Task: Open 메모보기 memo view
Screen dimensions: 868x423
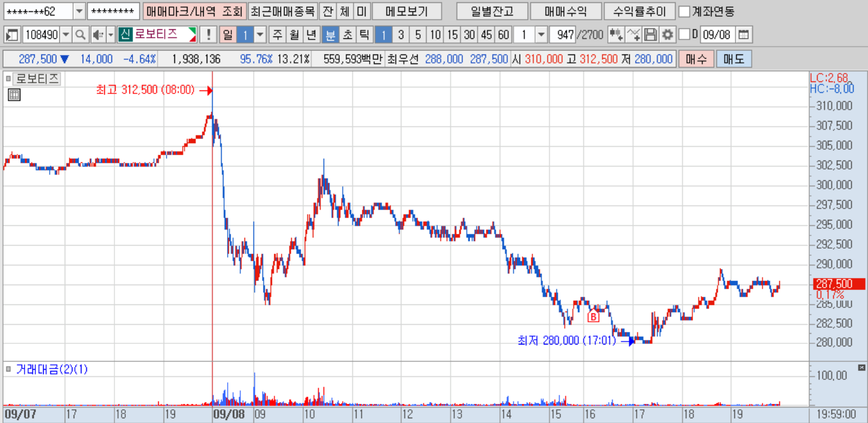Action: coord(407,11)
